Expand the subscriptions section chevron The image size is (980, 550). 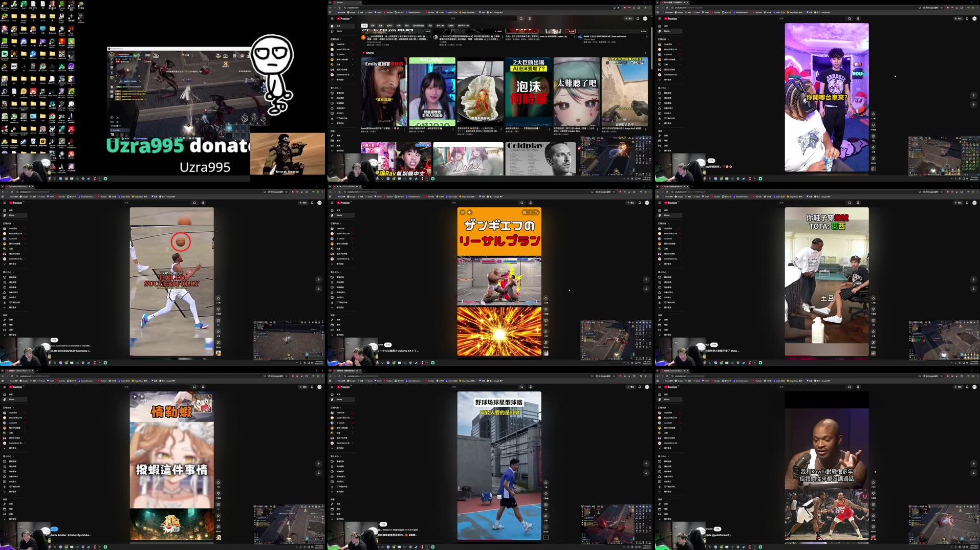(340, 39)
